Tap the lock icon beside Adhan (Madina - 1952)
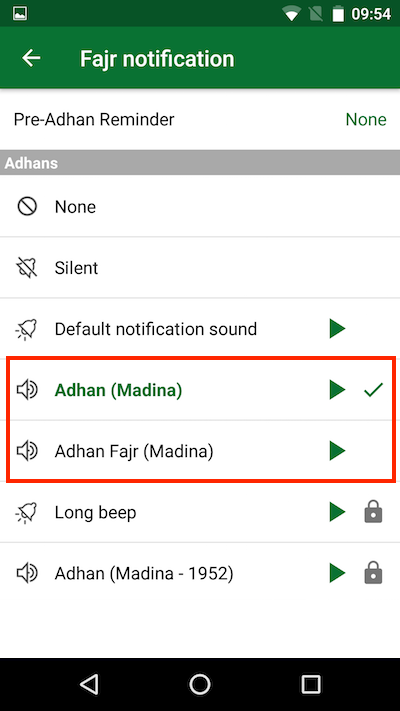Image resolution: width=400 pixels, height=711 pixels. click(x=374, y=574)
